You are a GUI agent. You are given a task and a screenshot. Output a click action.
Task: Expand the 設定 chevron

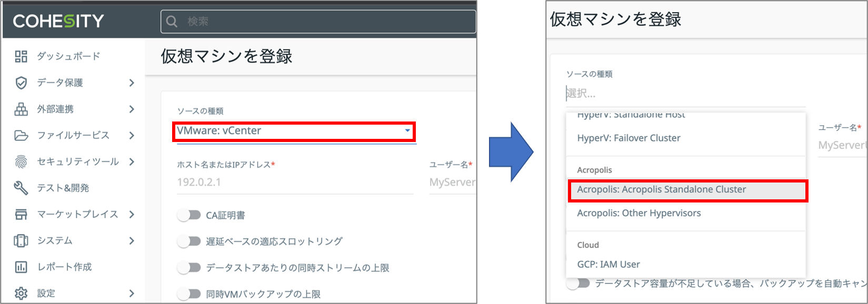(132, 293)
